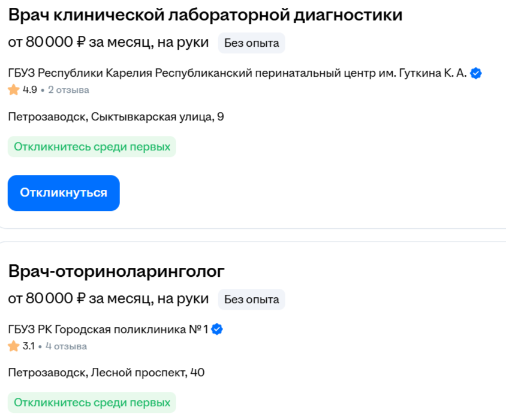This screenshot has height=420, width=506.
Task: Click "Без опыта" tag on laboratory diagnostics vacancy
Action: coord(251,43)
